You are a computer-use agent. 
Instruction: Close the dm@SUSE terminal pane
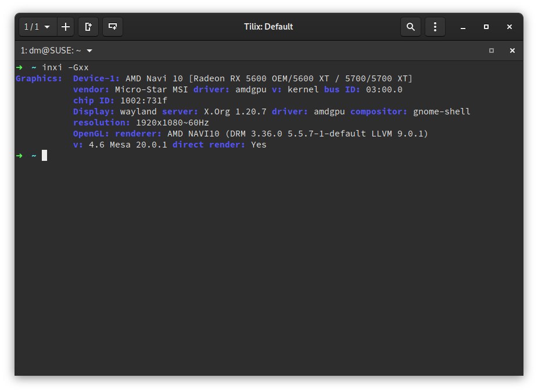[512, 51]
